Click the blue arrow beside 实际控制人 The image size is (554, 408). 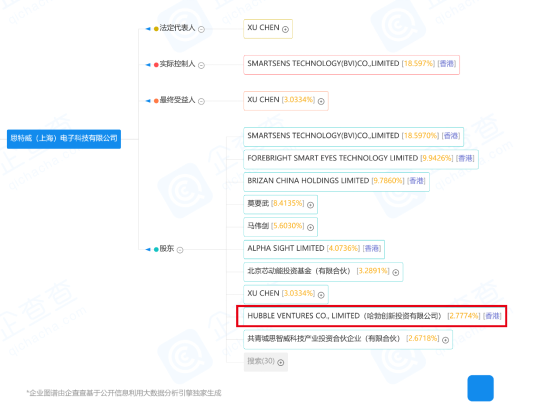148,65
